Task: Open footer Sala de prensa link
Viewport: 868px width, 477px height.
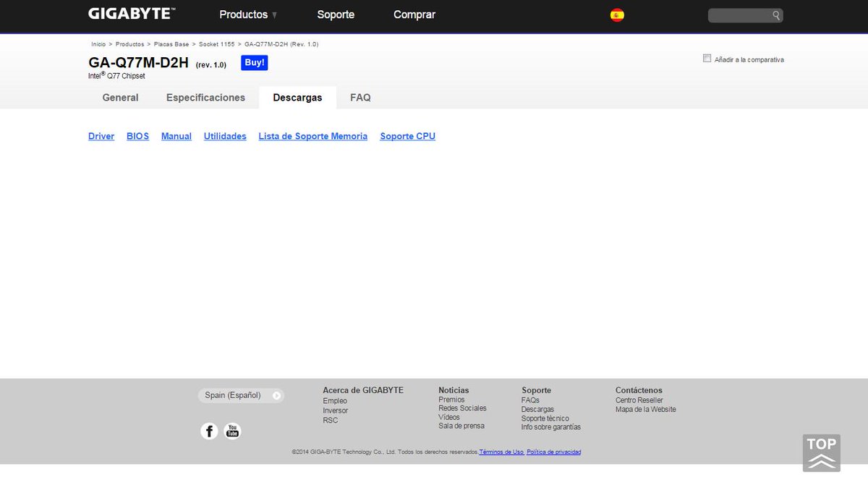Action: (x=461, y=426)
